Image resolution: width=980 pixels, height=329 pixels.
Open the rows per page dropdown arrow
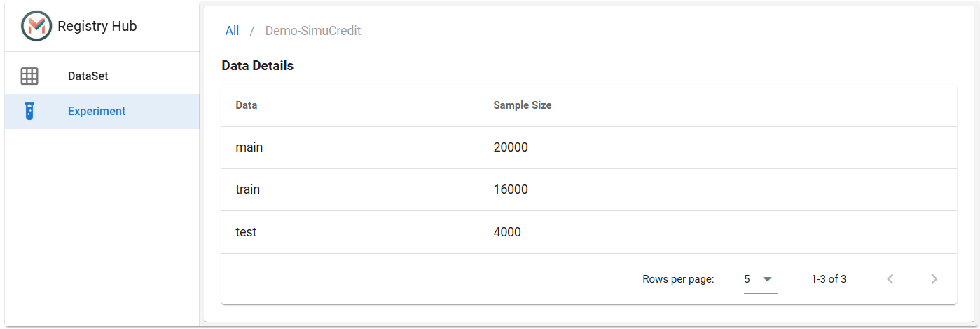pyautogui.click(x=767, y=279)
